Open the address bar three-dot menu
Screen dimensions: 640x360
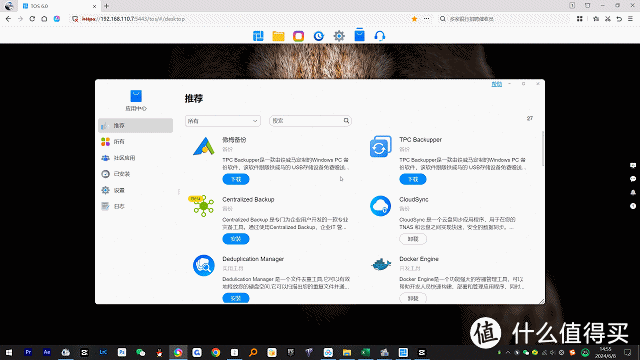pyautogui.click(x=426, y=19)
